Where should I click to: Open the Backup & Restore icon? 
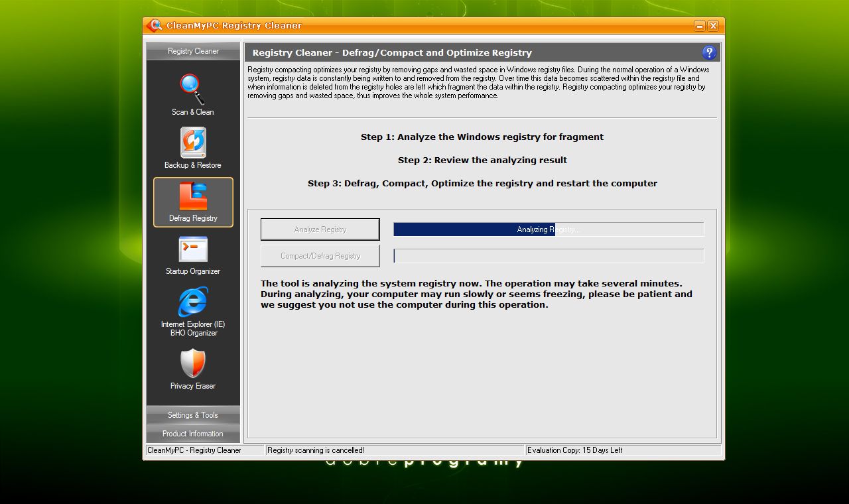[193, 143]
